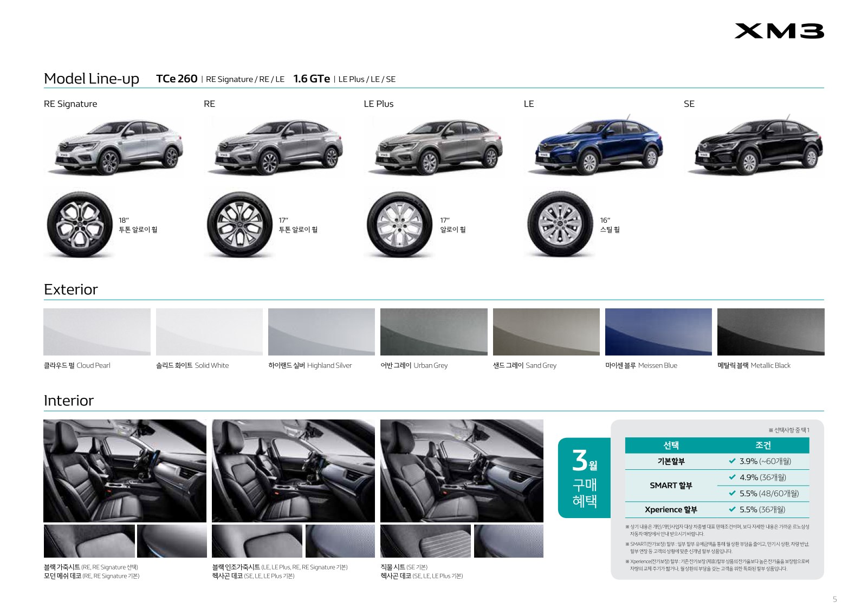Click the fabric seat close-up thumbnail
868x614 pixels.
click(x=426, y=541)
